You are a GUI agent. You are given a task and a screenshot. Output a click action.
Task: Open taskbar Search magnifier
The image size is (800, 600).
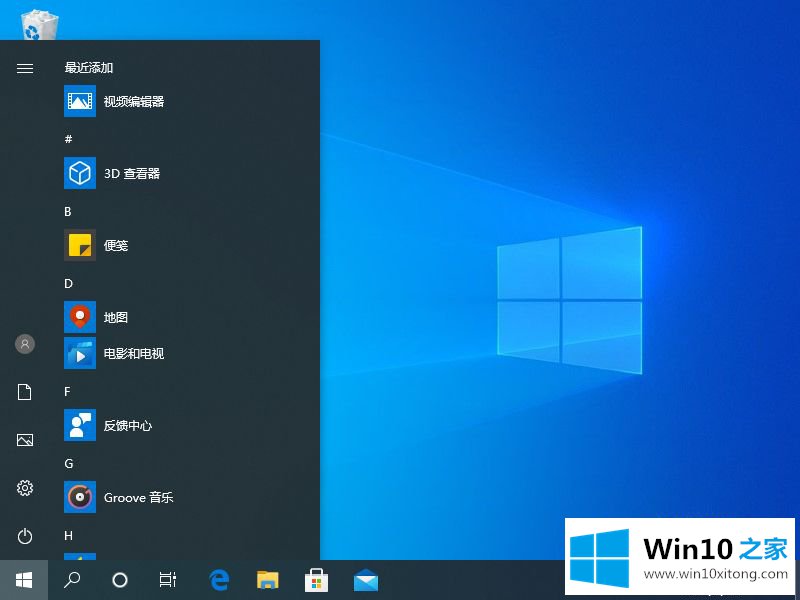[x=72, y=580]
